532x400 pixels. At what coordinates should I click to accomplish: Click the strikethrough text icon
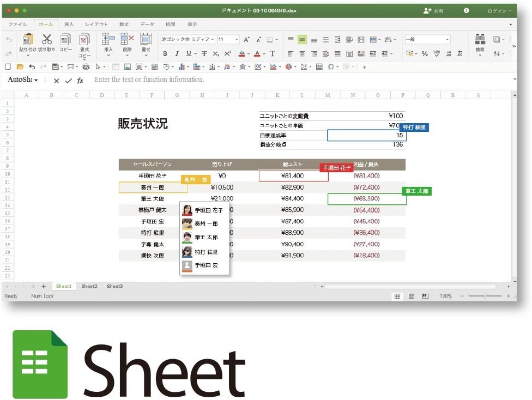point(204,53)
